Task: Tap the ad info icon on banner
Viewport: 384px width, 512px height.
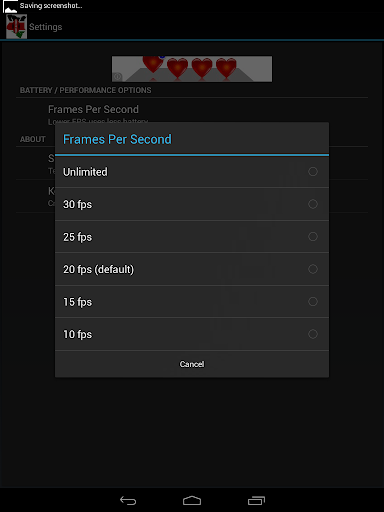Action: coord(117,77)
